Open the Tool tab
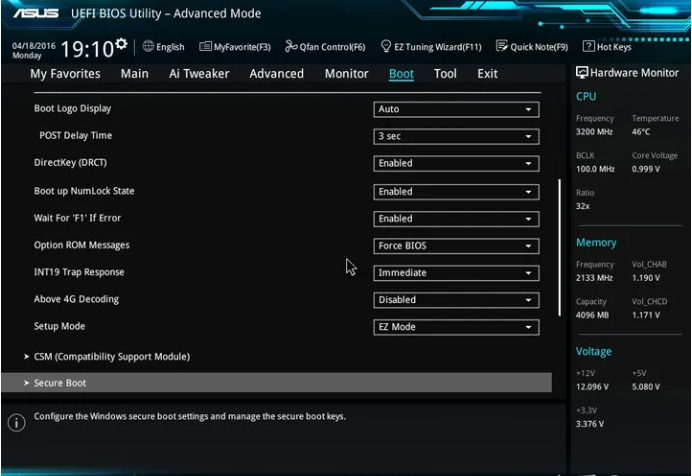Screen dimensions: 692x476 [x=445, y=74]
